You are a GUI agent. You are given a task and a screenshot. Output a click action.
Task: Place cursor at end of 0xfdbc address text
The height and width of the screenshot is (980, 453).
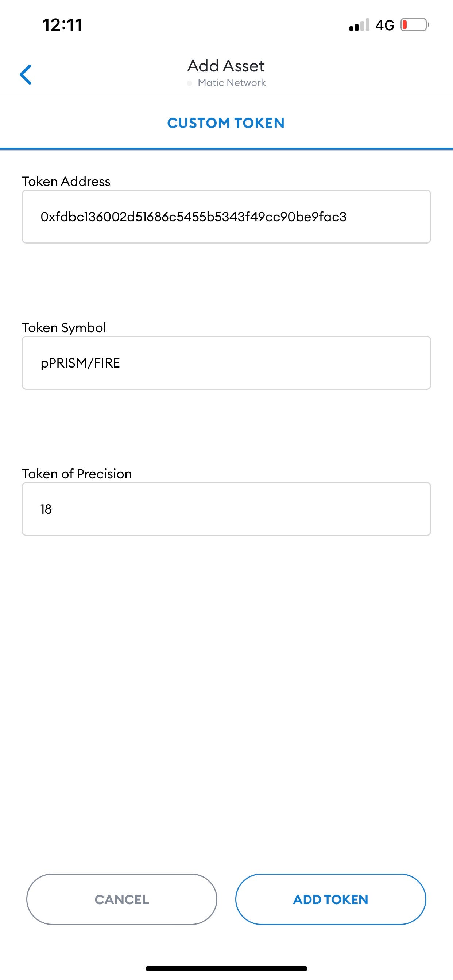346,217
